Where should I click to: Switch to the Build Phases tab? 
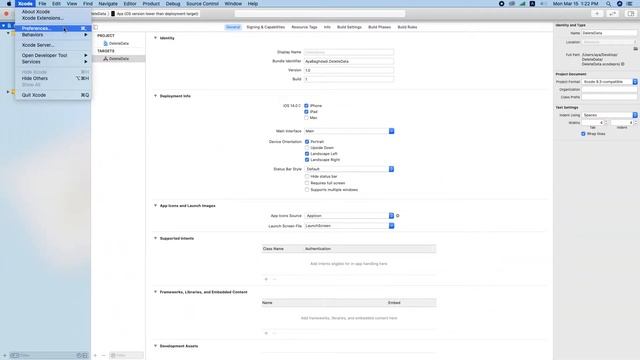[x=380, y=27]
